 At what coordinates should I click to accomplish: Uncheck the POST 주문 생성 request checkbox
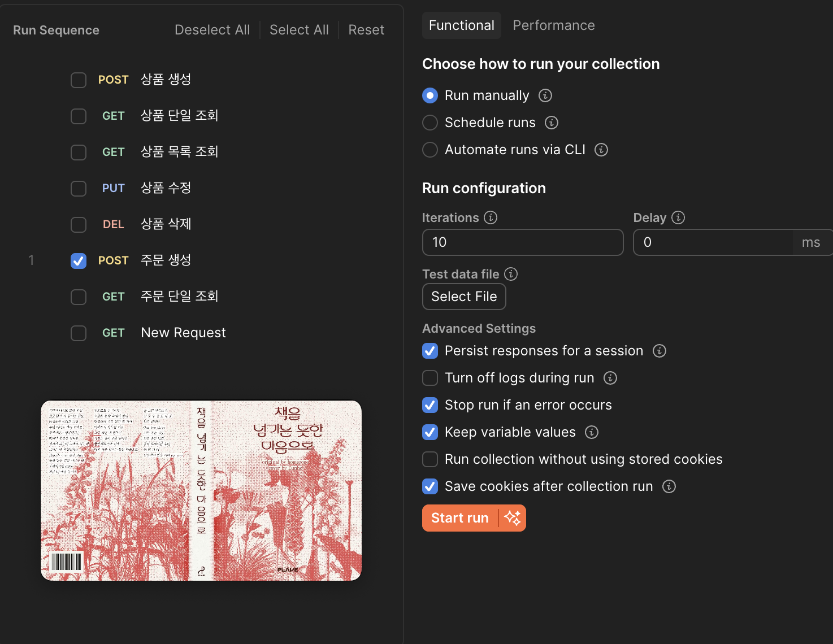click(x=79, y=261)
